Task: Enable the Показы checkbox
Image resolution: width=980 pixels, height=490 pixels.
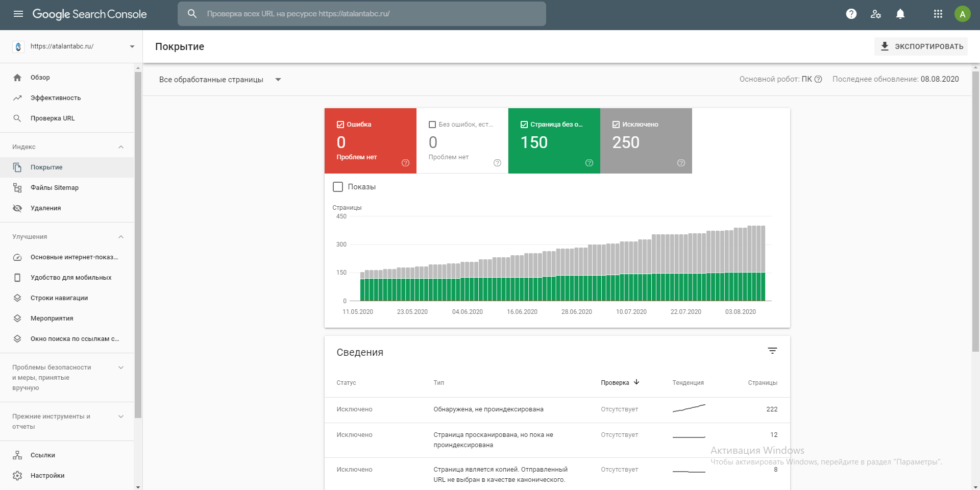Action: [338, 187]
